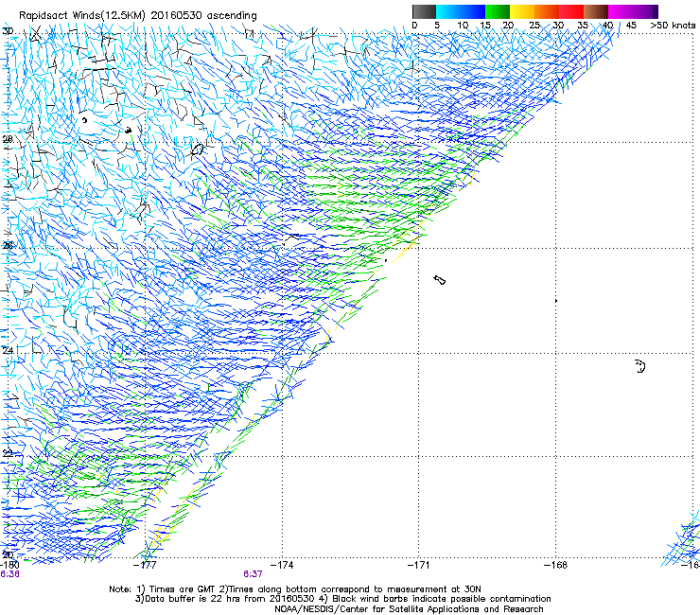Viewport: 700px width, 615px height.
Task: Click the title text "Rapidscat Winds(12.5KM) 20160530 ascending"
Action: coord(137,16)
